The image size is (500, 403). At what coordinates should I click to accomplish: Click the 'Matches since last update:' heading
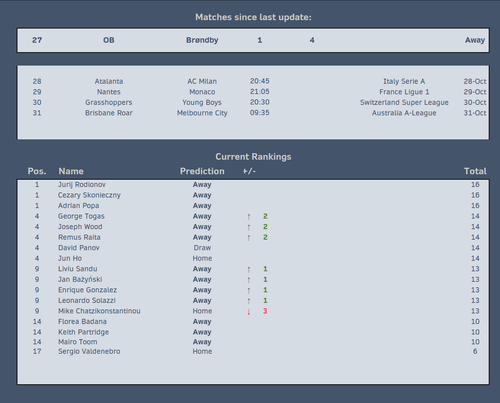point(253,17)
